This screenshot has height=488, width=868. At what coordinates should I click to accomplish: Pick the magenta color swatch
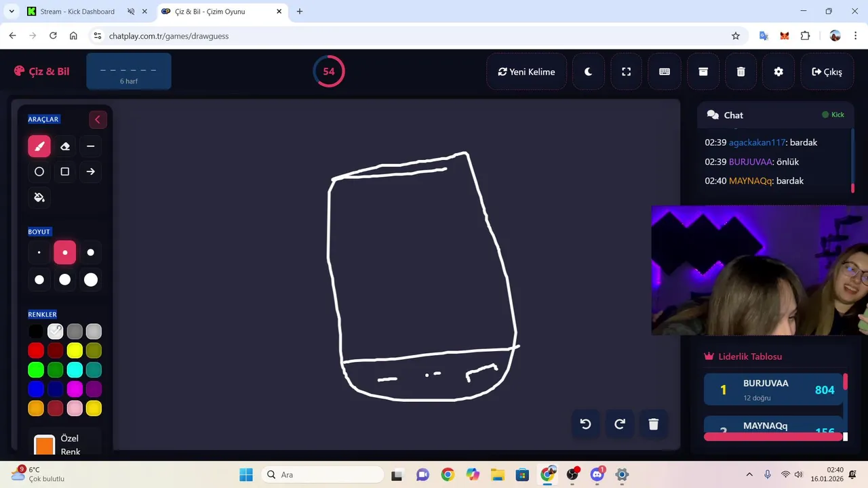(x=75, y=389)
